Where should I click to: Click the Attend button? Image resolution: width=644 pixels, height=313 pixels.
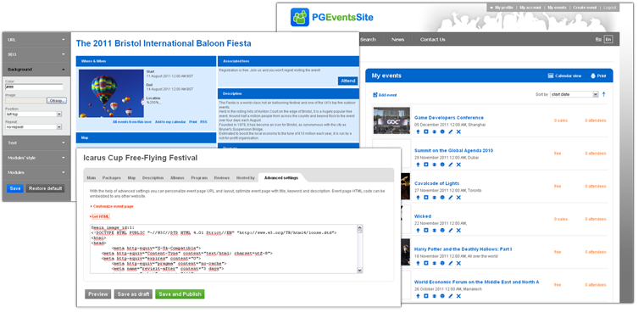(x=348, y=81)
